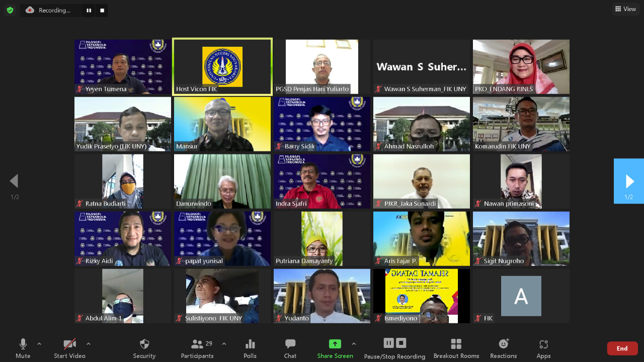Select Yudanto's video tile
Viewport: 644px width, 362px height.
coord(322,296)
